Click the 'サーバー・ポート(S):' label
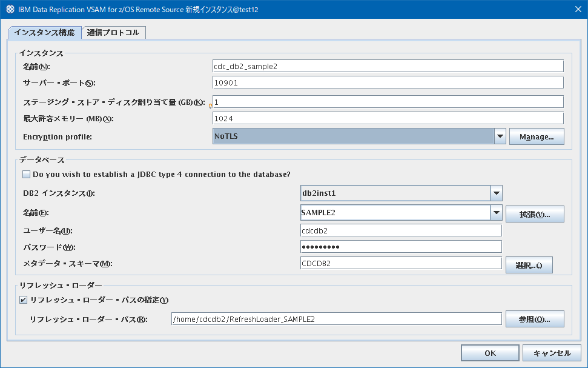The image size is (588, 368). [59, 83]
